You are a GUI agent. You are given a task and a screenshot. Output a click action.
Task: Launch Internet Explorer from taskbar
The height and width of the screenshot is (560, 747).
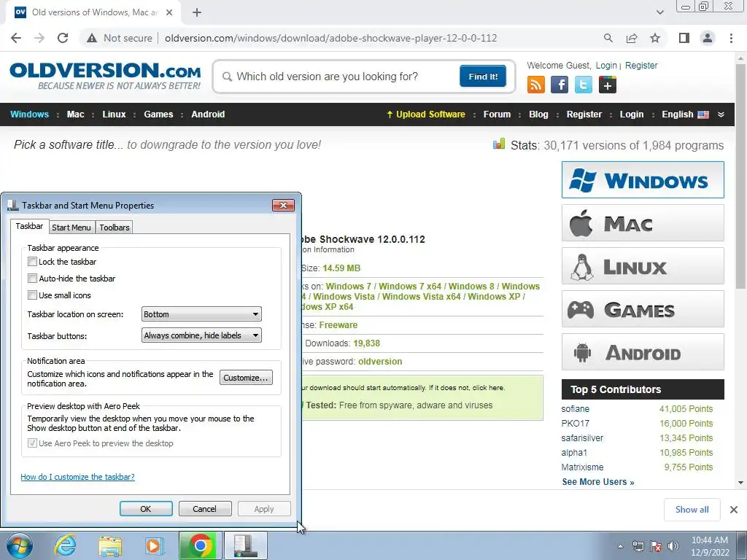point(65,545)
